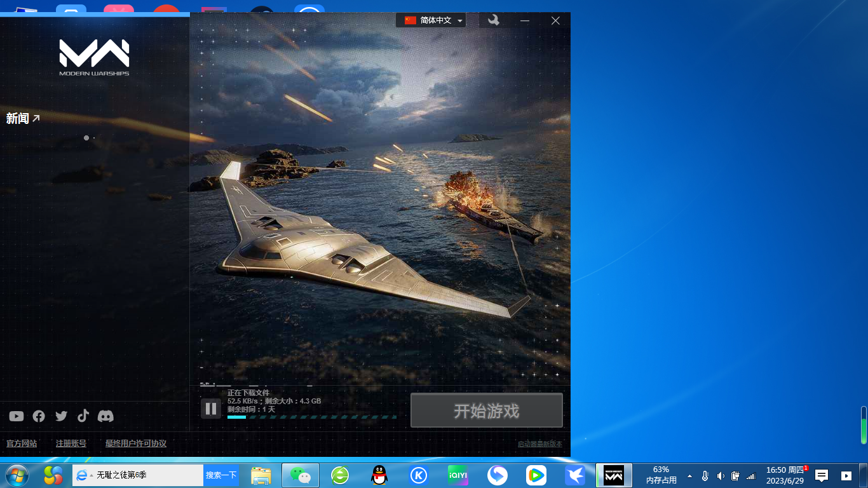Screen dimensions: 868x488
Task: Open the TikTok social icon
Action: click(x=83, y=416)
